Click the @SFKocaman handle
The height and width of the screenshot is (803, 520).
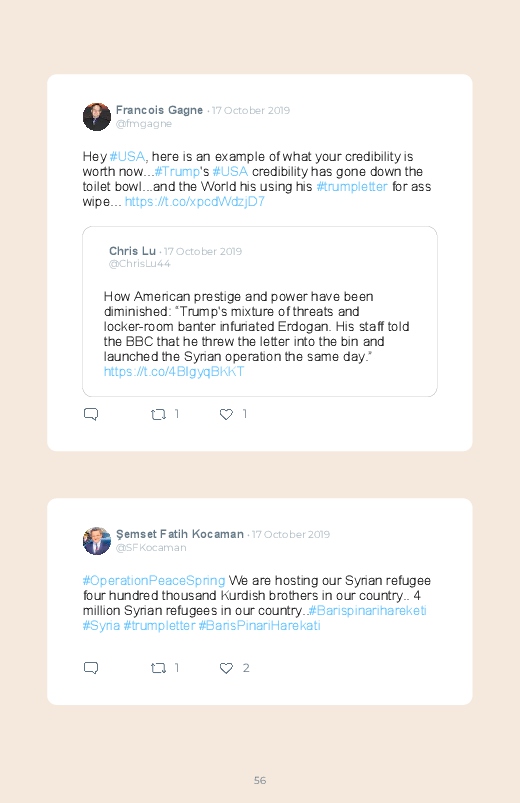pos(151,548)
